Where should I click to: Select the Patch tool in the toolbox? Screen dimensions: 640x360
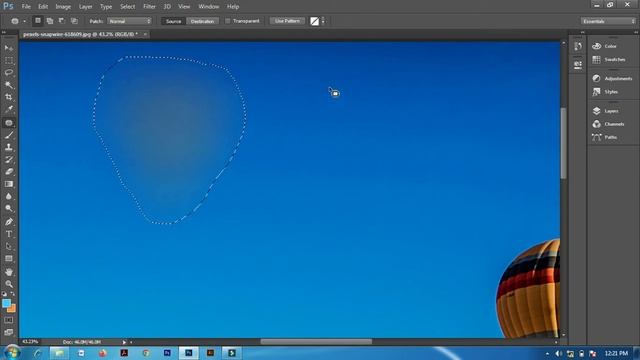click(9, 122)
